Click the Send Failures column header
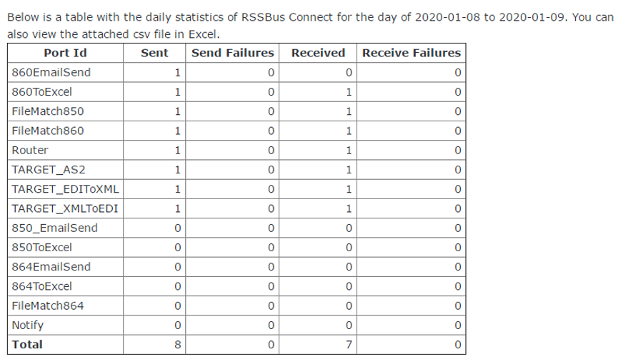 (232, 54)
